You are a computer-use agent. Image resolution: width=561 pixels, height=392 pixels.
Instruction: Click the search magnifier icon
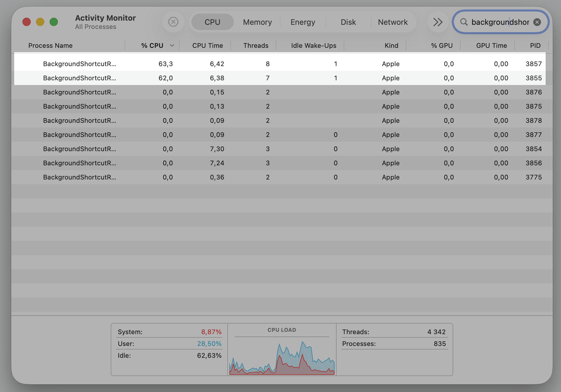(464, 22)
